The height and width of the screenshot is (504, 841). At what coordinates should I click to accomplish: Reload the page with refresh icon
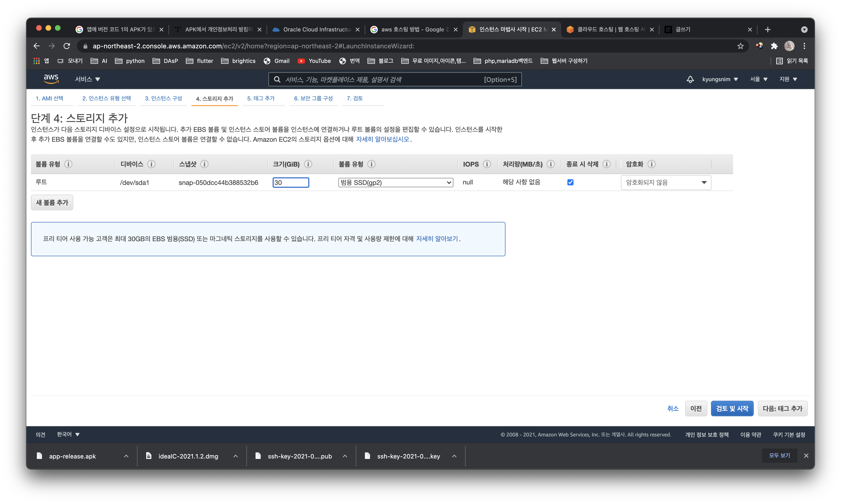pyautogui.click(x=67, y=46)
